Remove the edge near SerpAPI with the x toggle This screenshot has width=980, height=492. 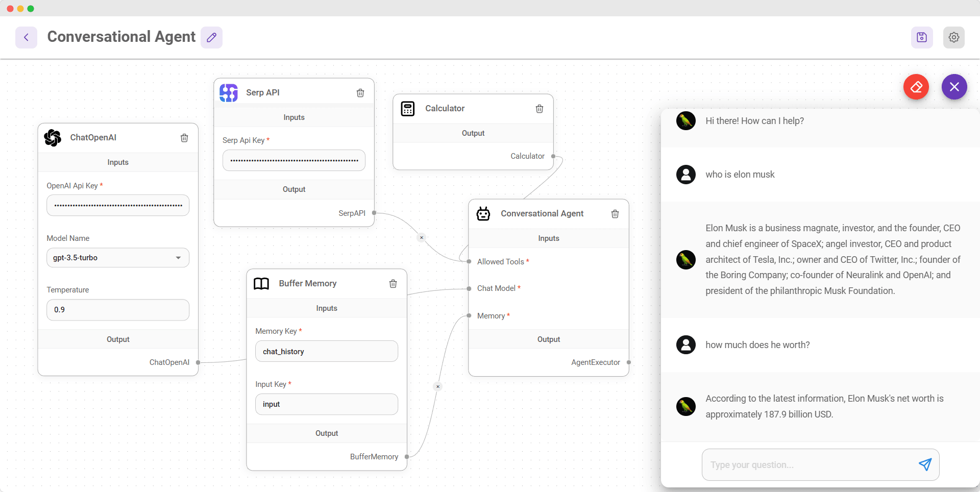(422, 238)
